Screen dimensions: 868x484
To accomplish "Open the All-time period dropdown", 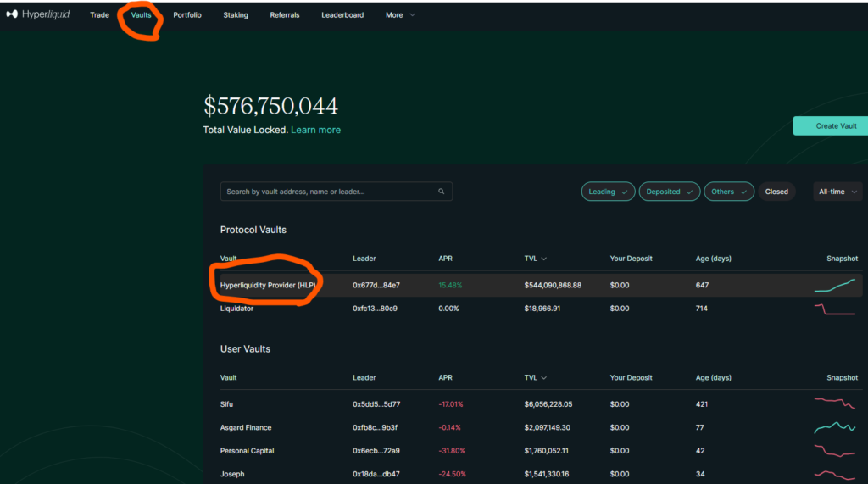I will 837,192.
